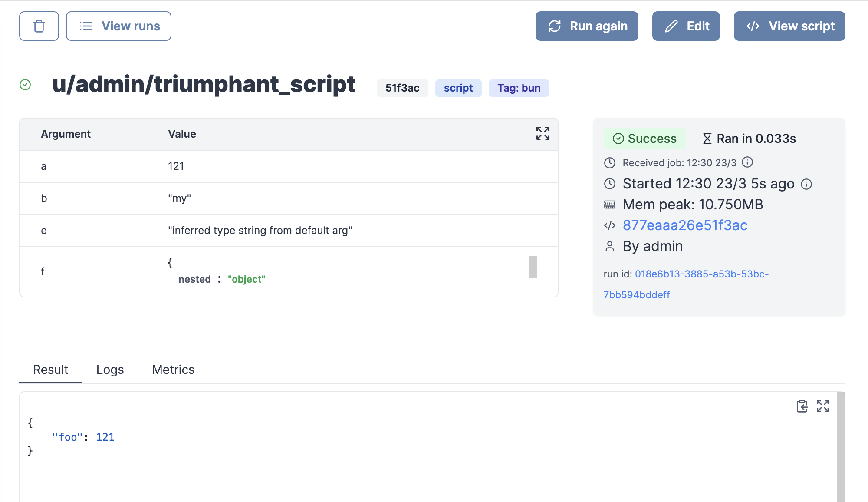This screenshot has height=502, width=868.
Task: Click the green success check icon by title
Action: pos(25,85)
